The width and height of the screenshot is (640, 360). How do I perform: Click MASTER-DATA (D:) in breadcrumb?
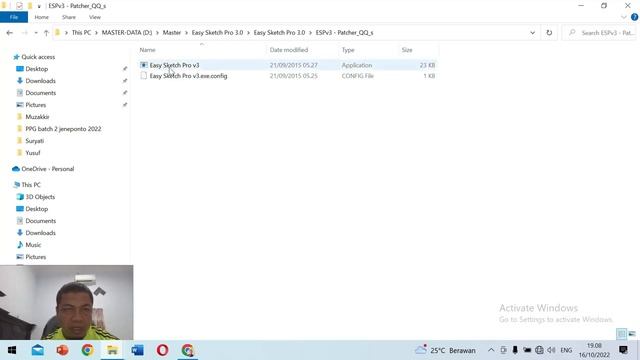click(127, 33)
